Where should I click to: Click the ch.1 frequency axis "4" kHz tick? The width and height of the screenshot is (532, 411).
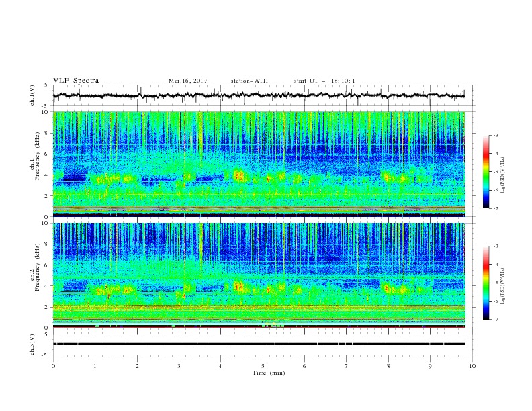[x=47, y=175]
